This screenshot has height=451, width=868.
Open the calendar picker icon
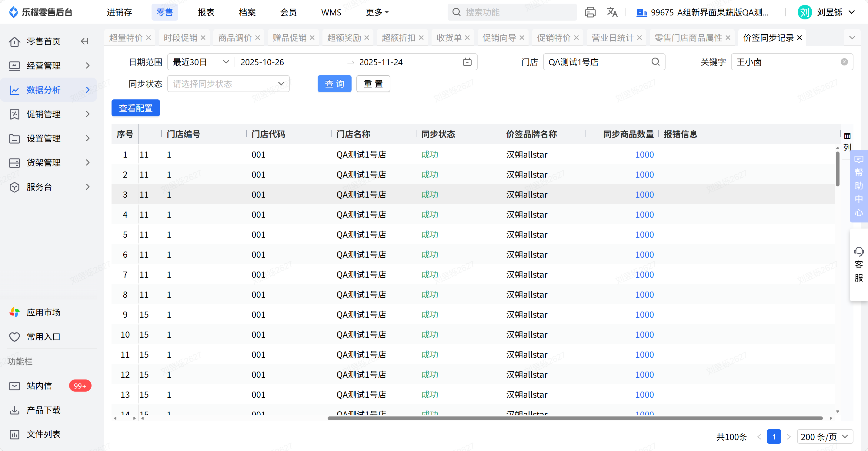[467, 62]
